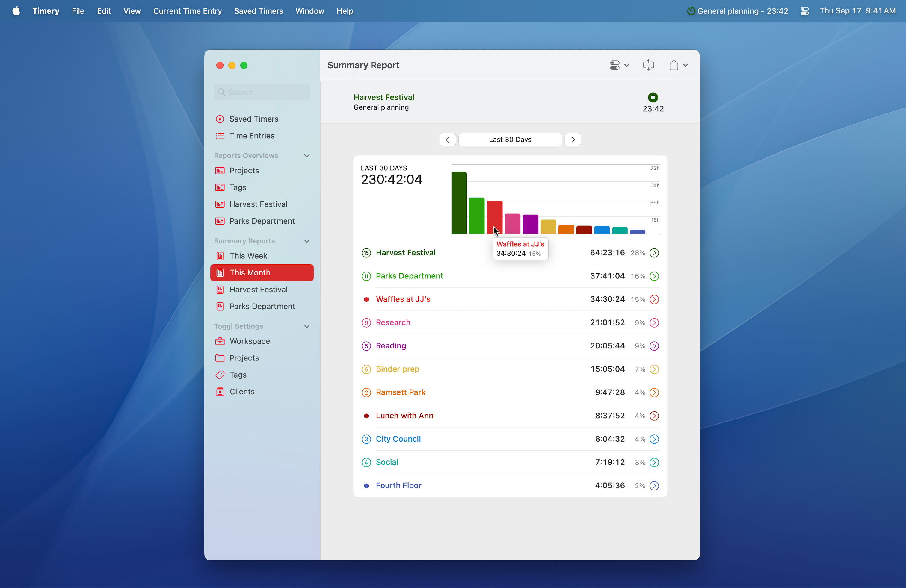Image resolution: width=906 pixels, height=588 pixels.
Task: Open Fourth Floor detail arrow
Action: pyautogui.click(x=654, y=486)
